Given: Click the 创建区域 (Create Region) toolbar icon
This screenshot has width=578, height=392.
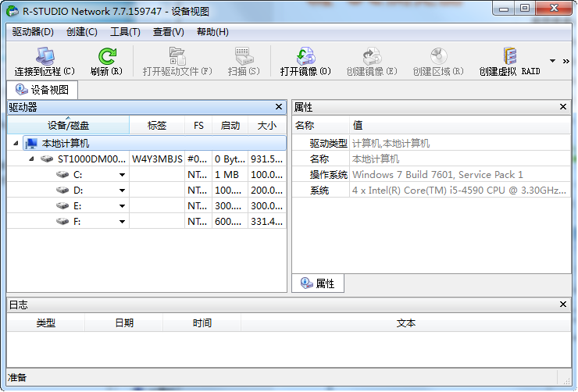Looking at the screenshot, I should [438, 57].
